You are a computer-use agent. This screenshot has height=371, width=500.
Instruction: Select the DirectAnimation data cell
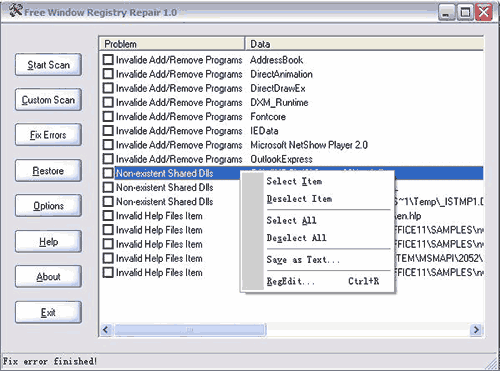point(282,74)
